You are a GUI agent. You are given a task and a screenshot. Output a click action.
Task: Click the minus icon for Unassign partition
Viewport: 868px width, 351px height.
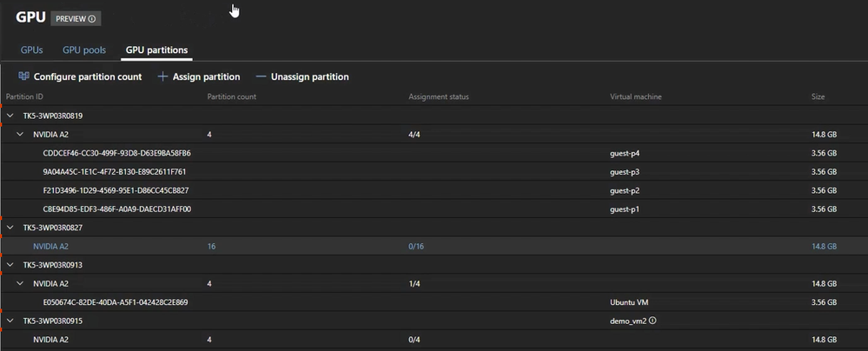pyautogui.click(x=261, y=76)
